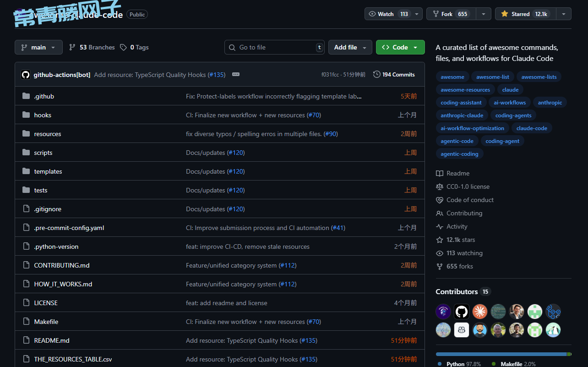This screenshot has height=367, width=588.
Task: Click the book icon next to Readme
Action: point(440,173)
